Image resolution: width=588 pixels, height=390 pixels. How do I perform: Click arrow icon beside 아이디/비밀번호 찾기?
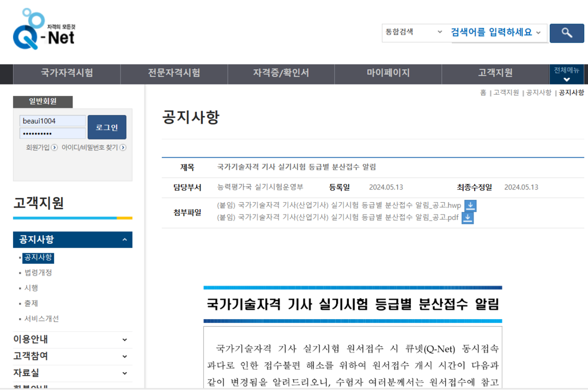(x=123, y=148)
